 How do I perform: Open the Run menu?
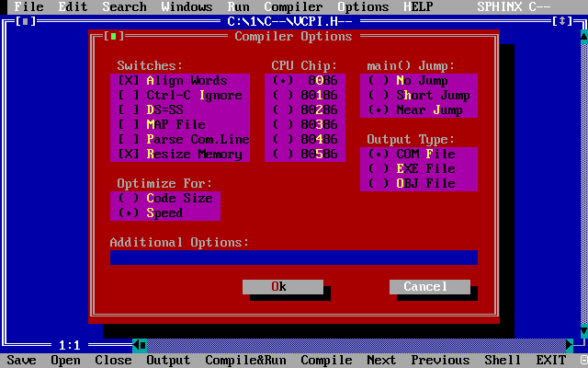pyautogui.click(x=239, y=6)
